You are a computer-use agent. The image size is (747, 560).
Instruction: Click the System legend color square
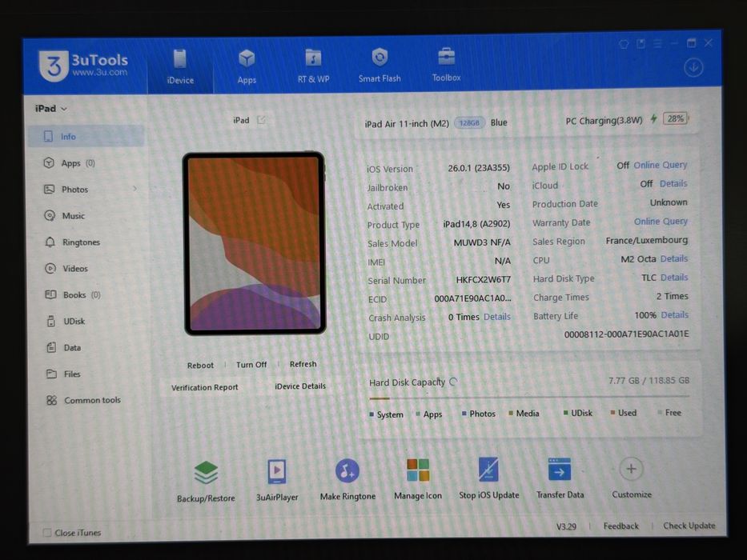tap(371, 414)
